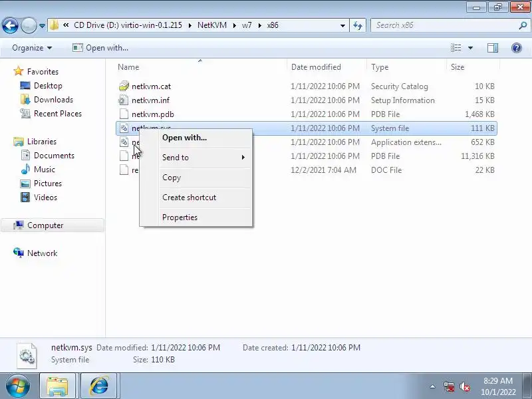The width and height of the screenshot is (532, 399).
Task: Go back with the Back arrow button
Action: pyautogui.click(x=10, y=25)
